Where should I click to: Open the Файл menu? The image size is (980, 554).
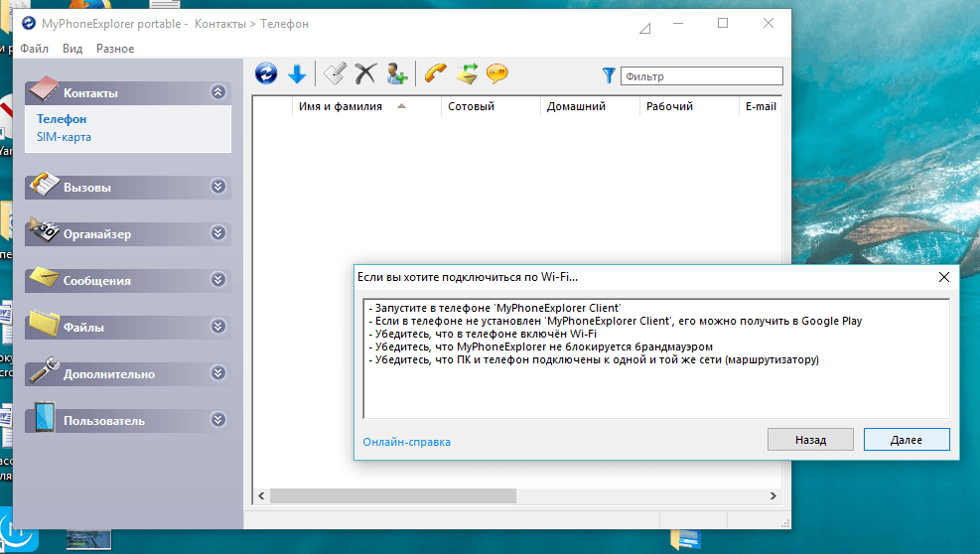34,49
